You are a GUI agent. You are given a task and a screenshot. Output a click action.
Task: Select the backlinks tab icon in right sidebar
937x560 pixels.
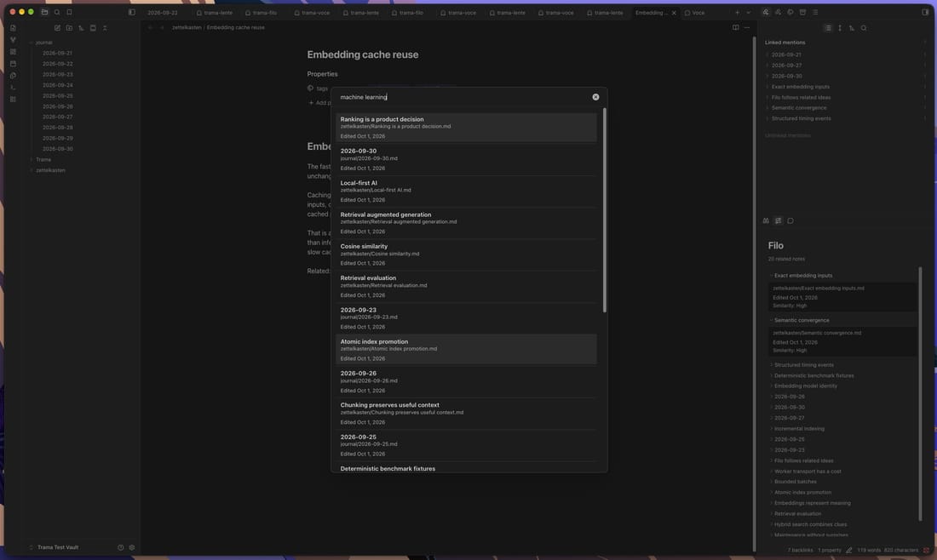(x=766, y=13)
